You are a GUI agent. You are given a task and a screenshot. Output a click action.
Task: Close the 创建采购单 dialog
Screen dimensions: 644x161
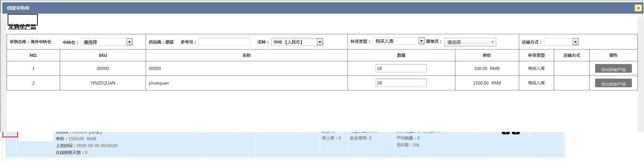(638, 8)
